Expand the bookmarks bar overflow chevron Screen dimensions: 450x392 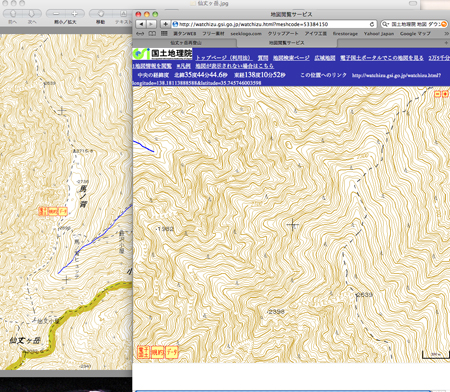pyautogui.click(x=446, y=34)
